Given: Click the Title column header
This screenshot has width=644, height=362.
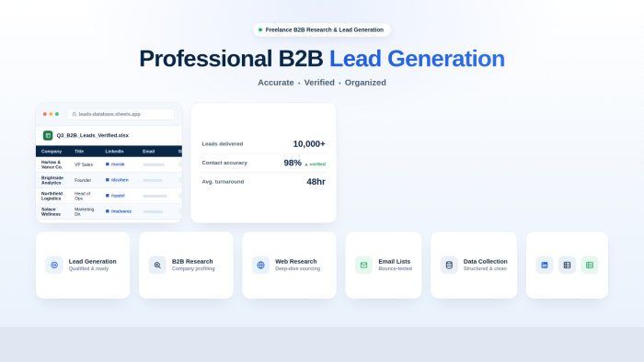Looking at the screenshot, I should pyautogui.click(x=79, y=152).
